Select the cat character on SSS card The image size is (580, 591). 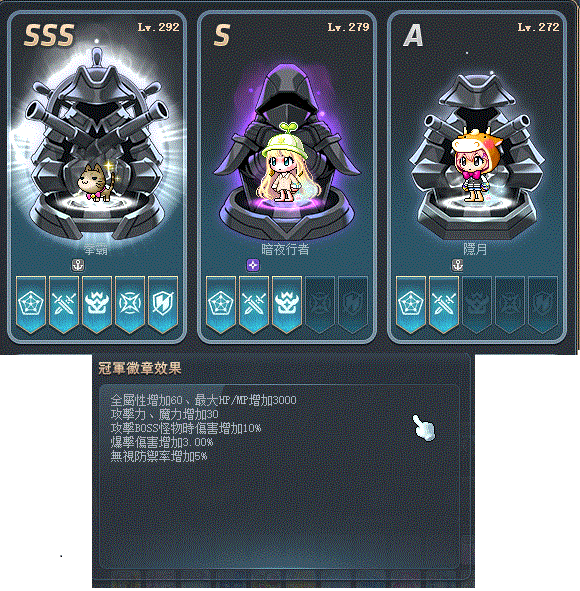96,182
